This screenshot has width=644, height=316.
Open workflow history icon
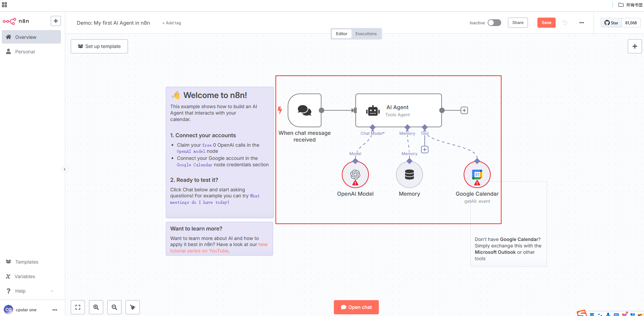click(565, 23)
